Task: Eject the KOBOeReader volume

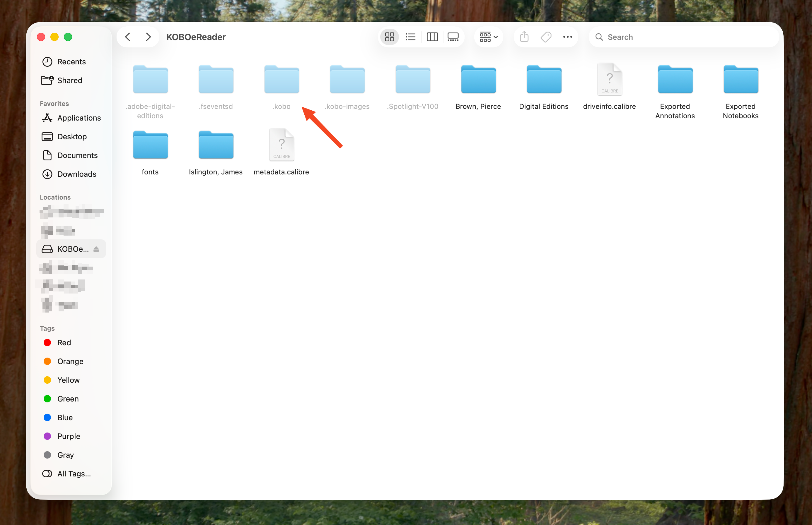Action: pyautogui.click(x=96, y=249)
